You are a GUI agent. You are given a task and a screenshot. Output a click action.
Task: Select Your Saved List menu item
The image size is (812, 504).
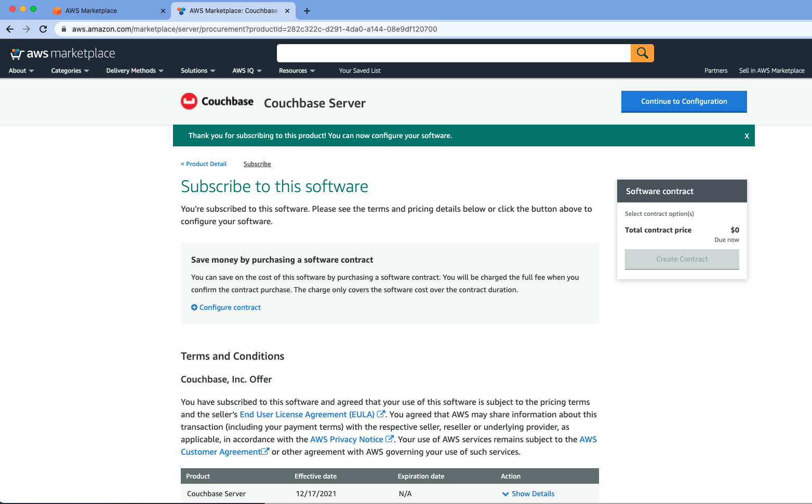(360, 71)
